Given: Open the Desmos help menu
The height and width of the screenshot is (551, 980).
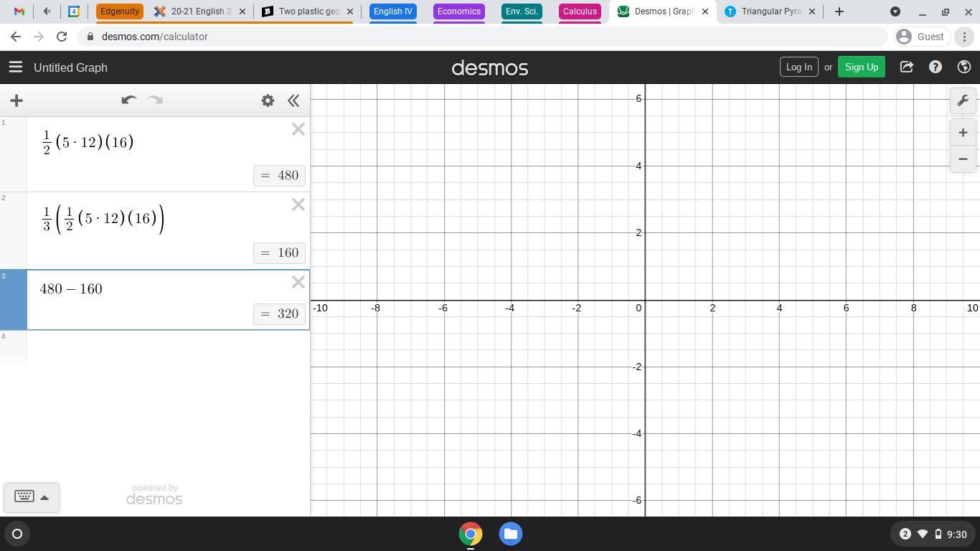Looking at the screenshot, I should (936, 67).
